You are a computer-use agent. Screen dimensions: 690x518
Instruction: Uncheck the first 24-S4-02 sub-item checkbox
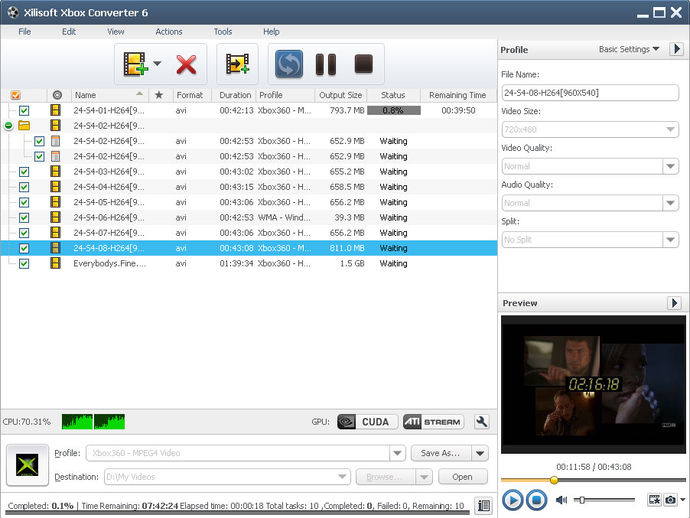(39, 141)
